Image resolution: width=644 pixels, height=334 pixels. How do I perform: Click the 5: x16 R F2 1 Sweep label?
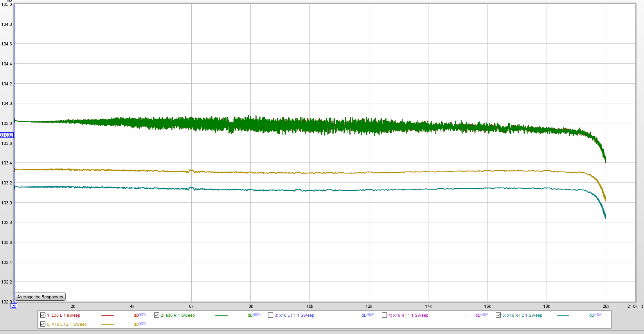pyautogui.click(x=522, y=315)
